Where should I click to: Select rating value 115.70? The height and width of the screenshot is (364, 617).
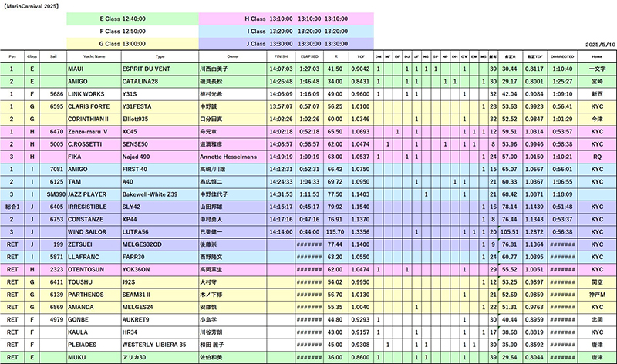point(335,232)
